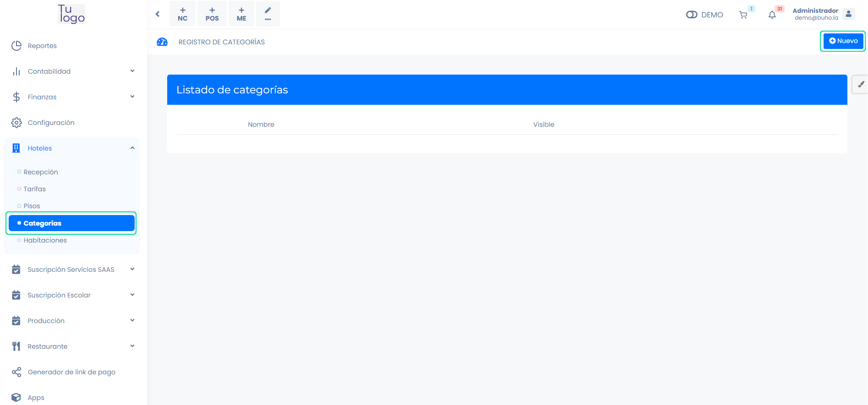Image resolution: width=868 pixels, height=405 pixels.
Task: Expand the Contabilidad menu
Action: point(73,71)
